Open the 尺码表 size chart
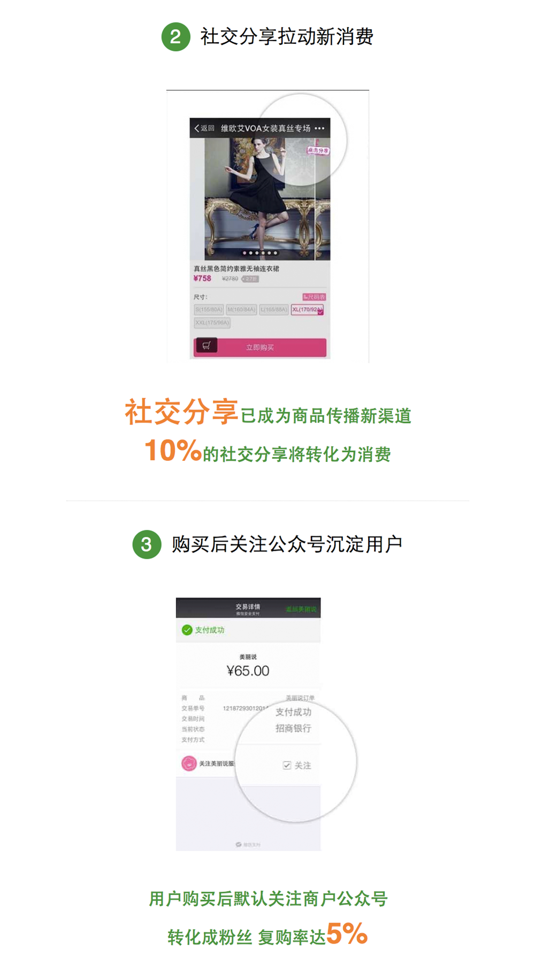Screen dimensions: 535x980 314,297
